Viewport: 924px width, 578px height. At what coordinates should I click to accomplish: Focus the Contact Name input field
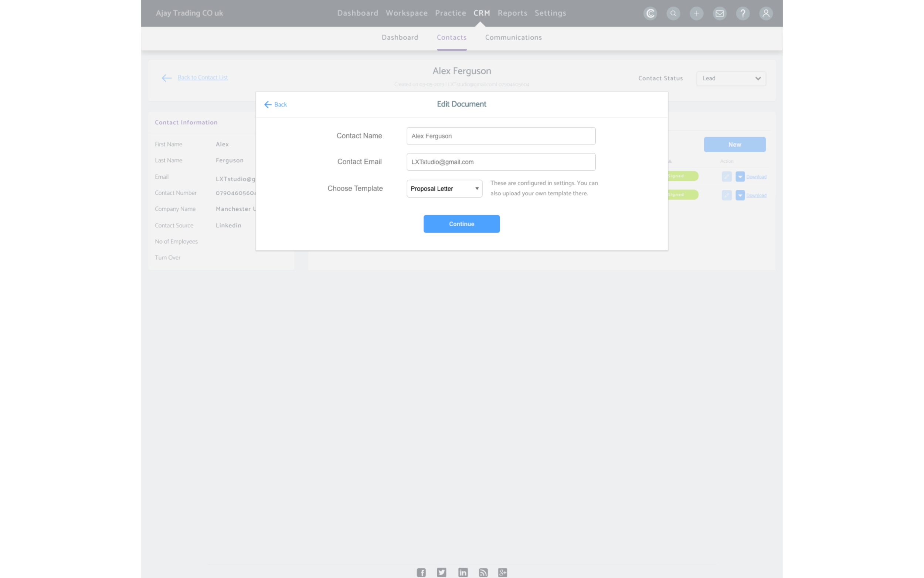click(x=501, y=136)
